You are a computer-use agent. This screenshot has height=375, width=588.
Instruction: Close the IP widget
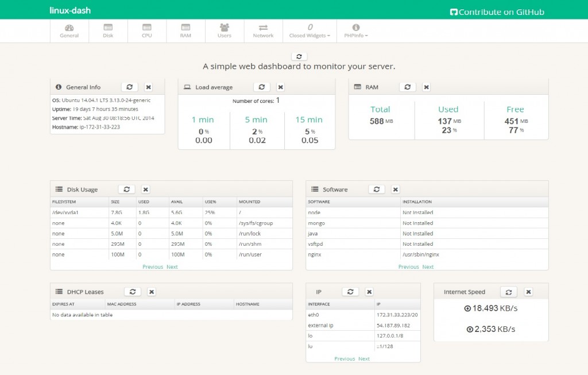pyautogui.click(x=369, y=292)
